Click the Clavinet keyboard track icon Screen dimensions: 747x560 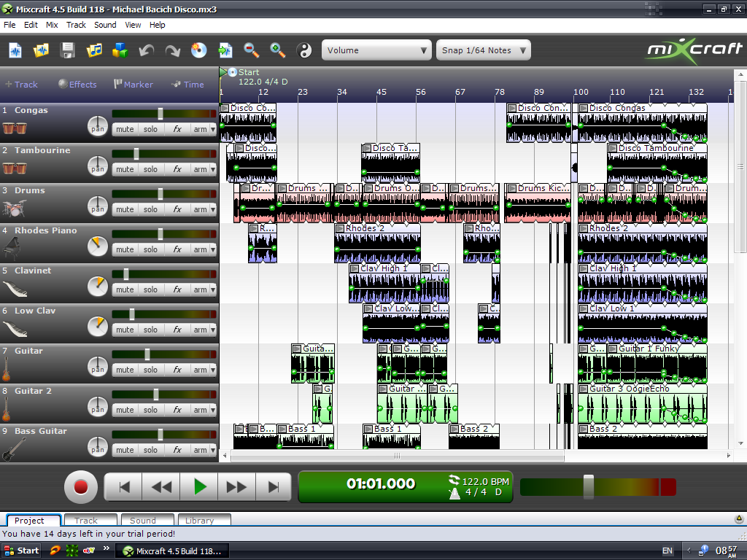tap(15, 289)
